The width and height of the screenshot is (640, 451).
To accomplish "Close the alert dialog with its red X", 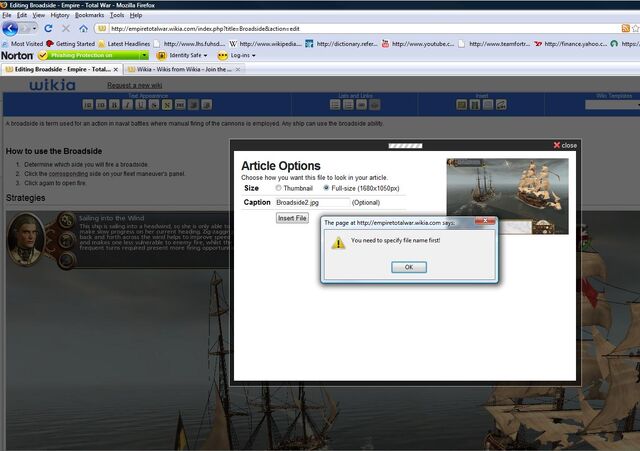I will pyautogui.click(x=485, y=221).
